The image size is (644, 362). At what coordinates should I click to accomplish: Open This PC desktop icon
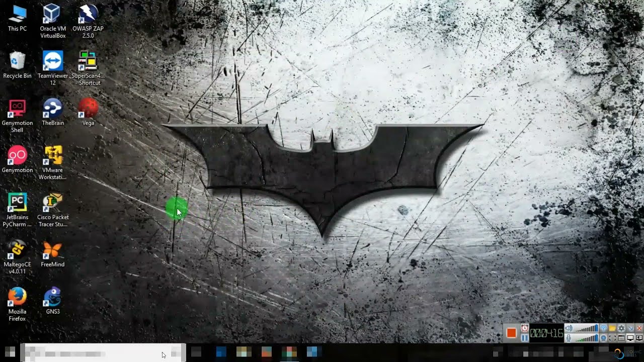coord(17,18)
